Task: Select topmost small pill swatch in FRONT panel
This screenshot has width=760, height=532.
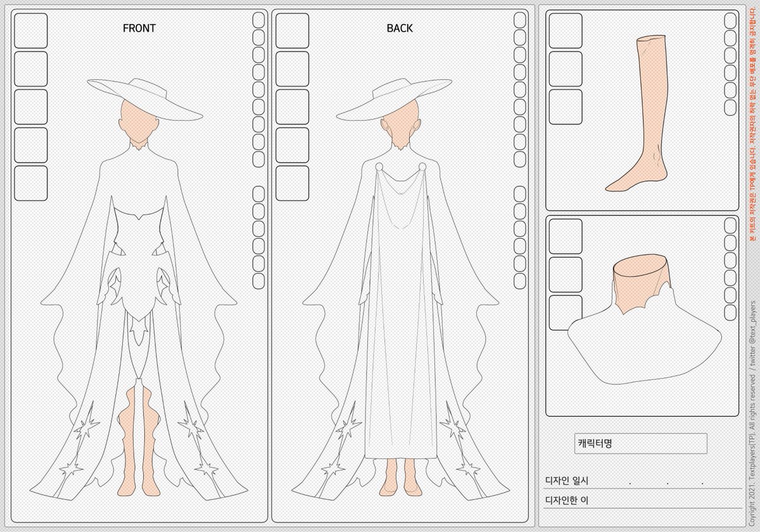Action: [x=258, y=20]
